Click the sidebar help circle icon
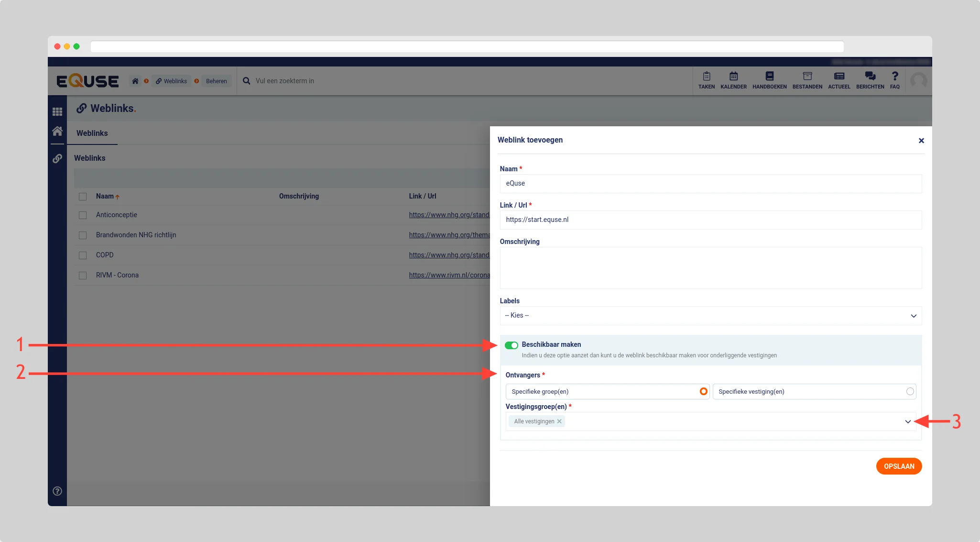 coord(57,491)
